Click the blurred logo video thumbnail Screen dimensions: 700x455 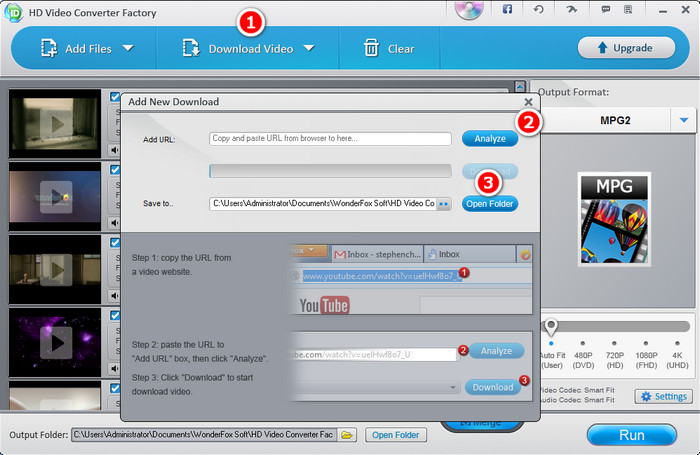point(55,196)
